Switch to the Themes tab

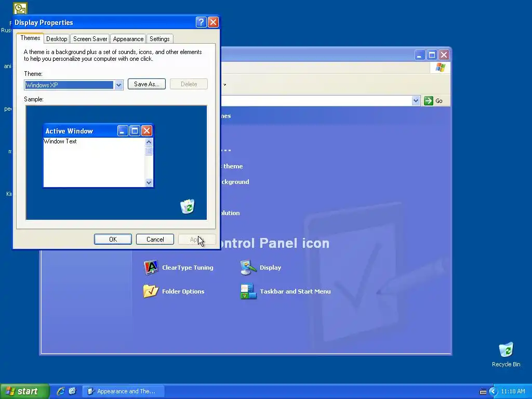pos(30,38)
